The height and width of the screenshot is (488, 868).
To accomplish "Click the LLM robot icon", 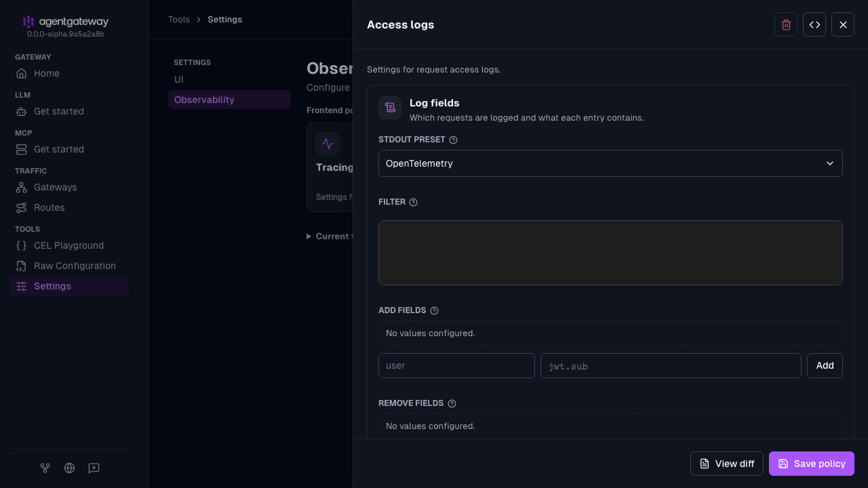I will pyautogui.click(x=22, y=111).
